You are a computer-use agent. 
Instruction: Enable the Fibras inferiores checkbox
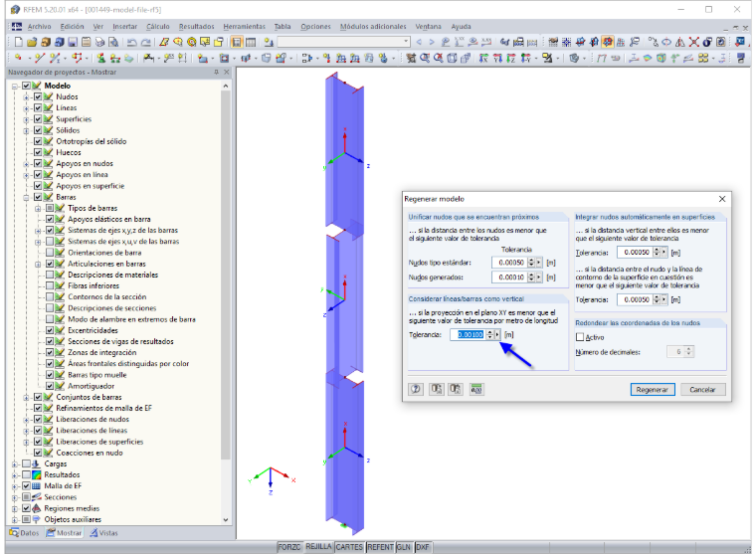click(49, 285)
